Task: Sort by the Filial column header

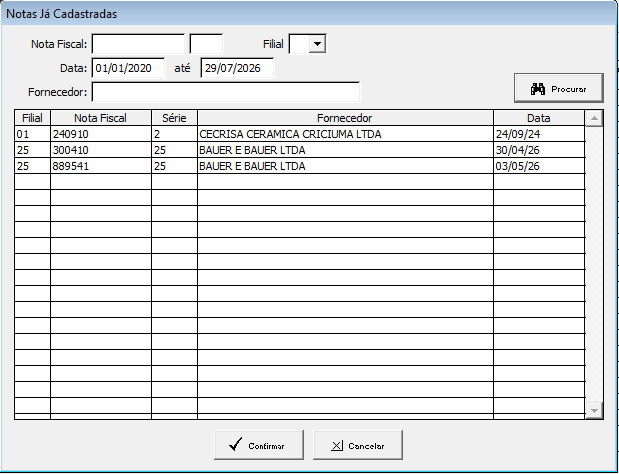Action: (32, 118)
